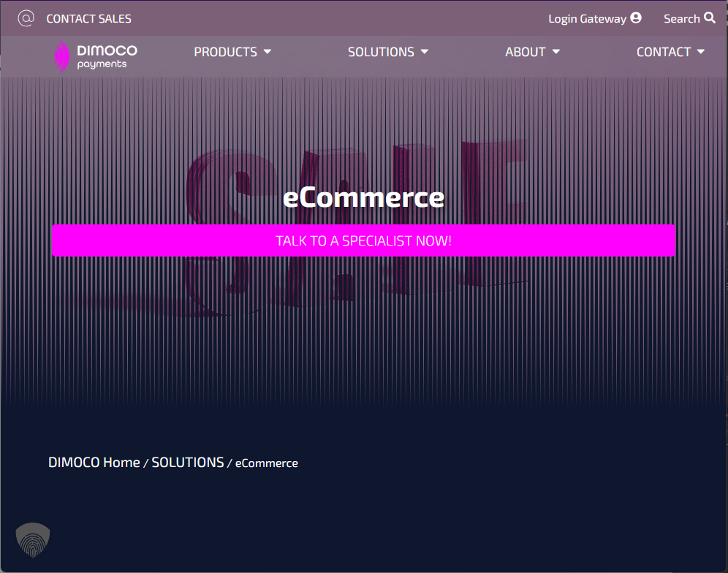
Task: Click the Login Gateway user icon
Action: pyautogui.click(x=636, y=18)
